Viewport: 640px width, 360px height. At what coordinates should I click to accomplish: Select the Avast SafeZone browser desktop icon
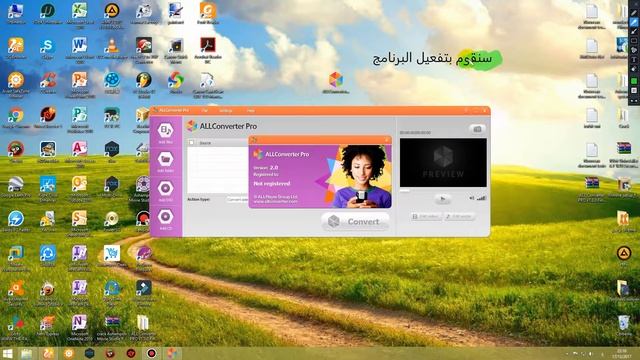pyautogui.click(x=16, y=80)
